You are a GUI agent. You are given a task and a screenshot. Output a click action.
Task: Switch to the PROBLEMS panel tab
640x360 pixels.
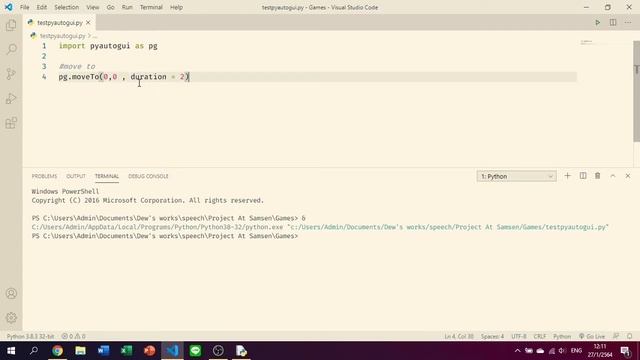click(x=44, y=176)
